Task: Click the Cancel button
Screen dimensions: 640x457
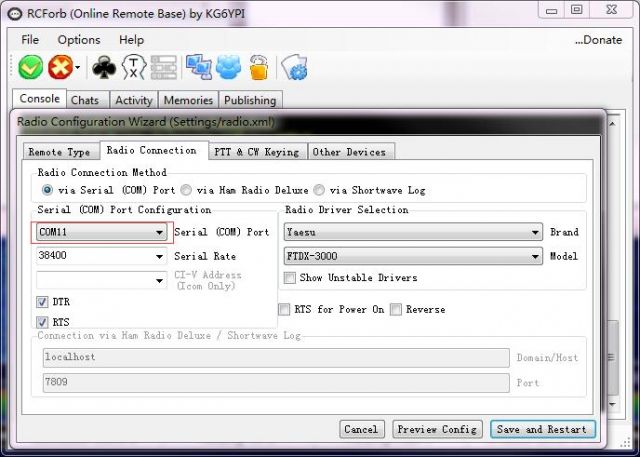Action: [x=362, y=429]
